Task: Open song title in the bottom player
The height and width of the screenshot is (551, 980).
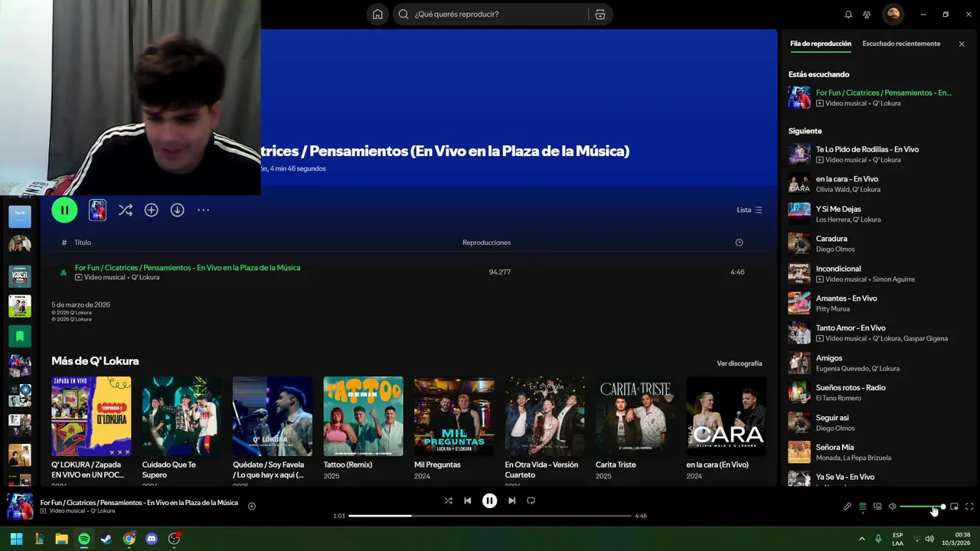Action: 139,503
